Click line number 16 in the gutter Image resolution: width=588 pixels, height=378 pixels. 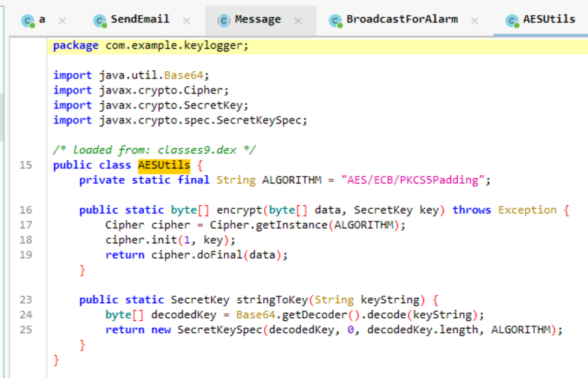[26, 210]
